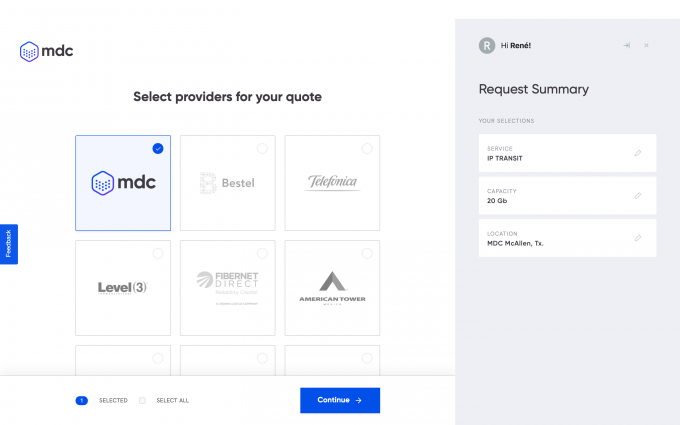Close the Request Summary panel
Viewport: 680px width, 425px height.
(646, 45)
